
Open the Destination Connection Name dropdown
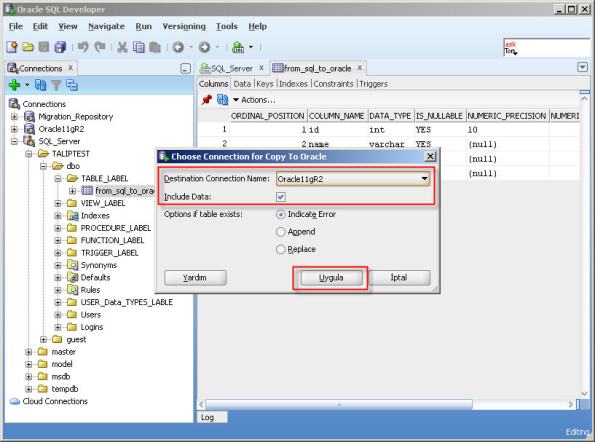pyautogui.click(x=424, y=179)
